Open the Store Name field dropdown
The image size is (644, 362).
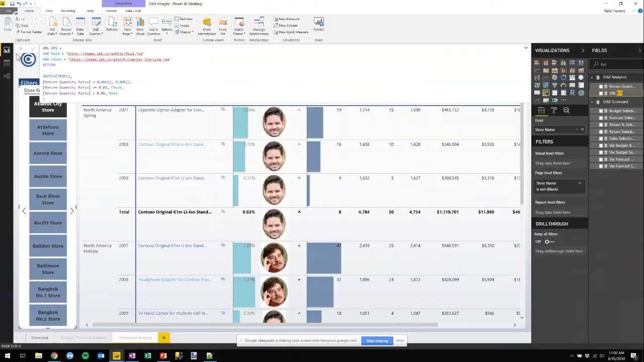pyautogui.click(x=577, y=130)
